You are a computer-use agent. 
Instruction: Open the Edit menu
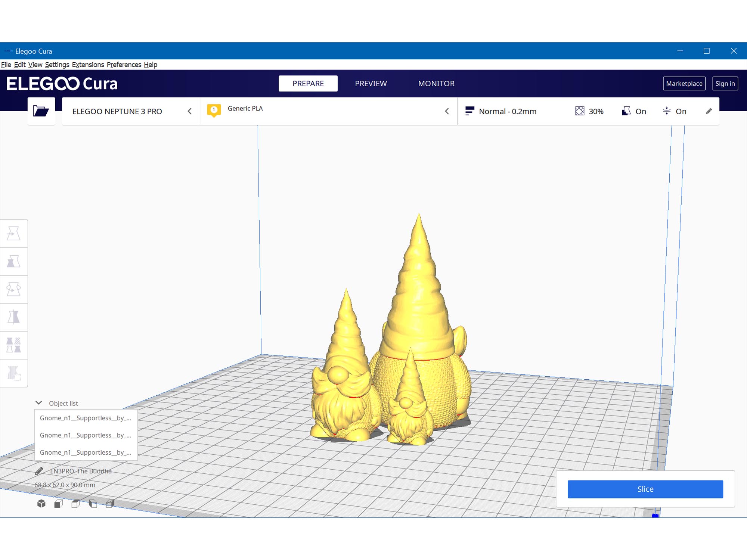pyautogui.click(x=20, y=65)
